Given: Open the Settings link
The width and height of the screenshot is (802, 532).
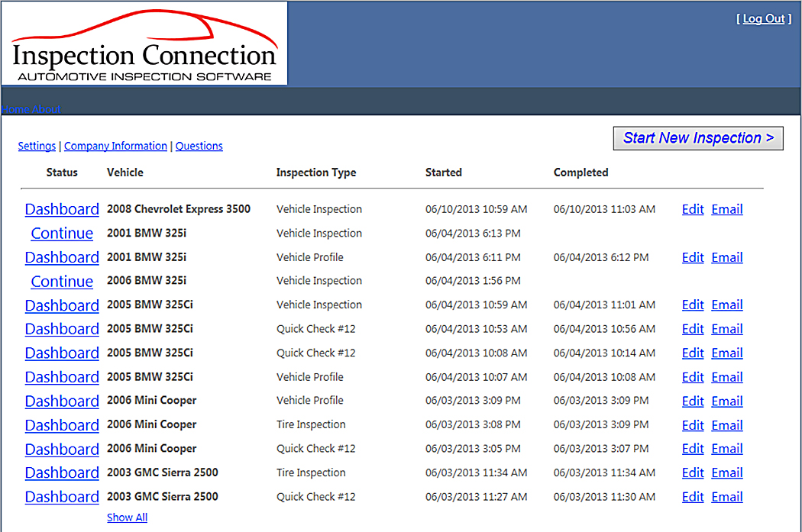Looking at the screenshot, I should pos(37,146).
